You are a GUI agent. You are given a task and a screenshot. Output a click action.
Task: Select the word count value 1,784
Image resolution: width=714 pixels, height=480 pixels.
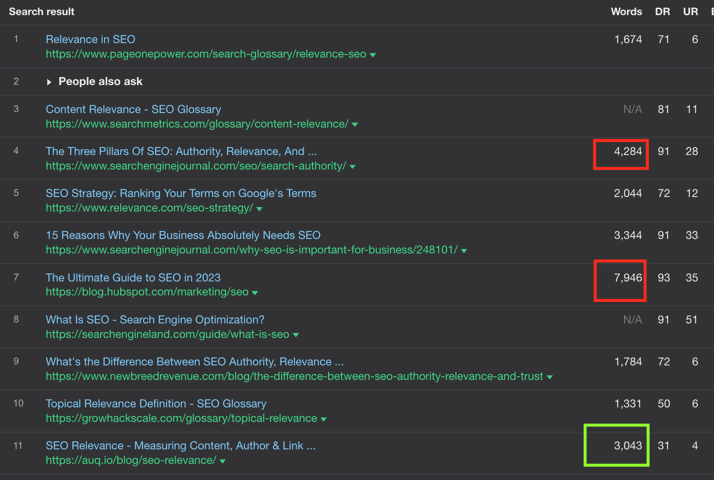pyautogui.click(x=628, y=362)
